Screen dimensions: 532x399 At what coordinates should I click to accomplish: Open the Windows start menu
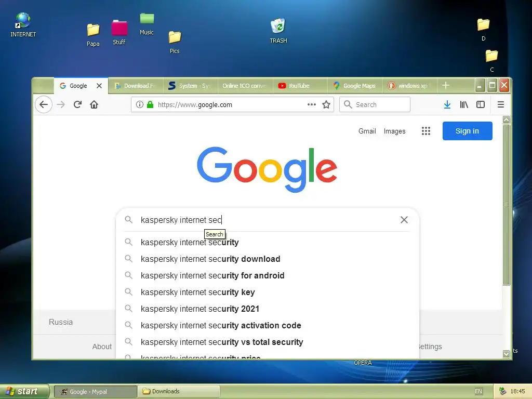(25, 391)
